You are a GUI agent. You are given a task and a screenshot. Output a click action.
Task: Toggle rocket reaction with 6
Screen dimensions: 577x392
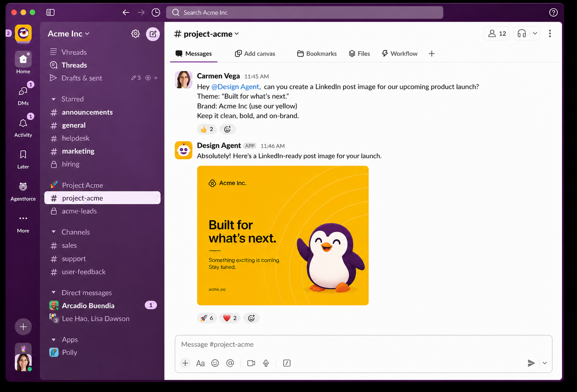pos(207,318)
